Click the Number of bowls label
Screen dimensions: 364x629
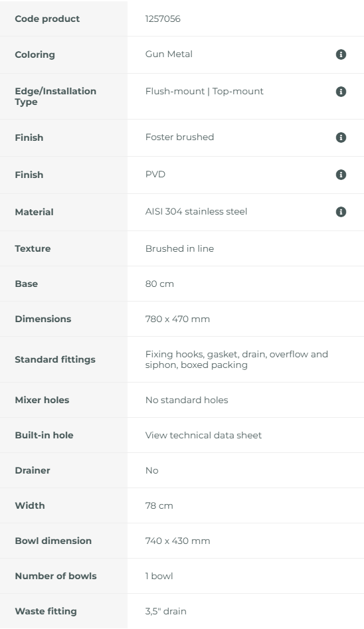pyautogui.click(x=56, y=576)
